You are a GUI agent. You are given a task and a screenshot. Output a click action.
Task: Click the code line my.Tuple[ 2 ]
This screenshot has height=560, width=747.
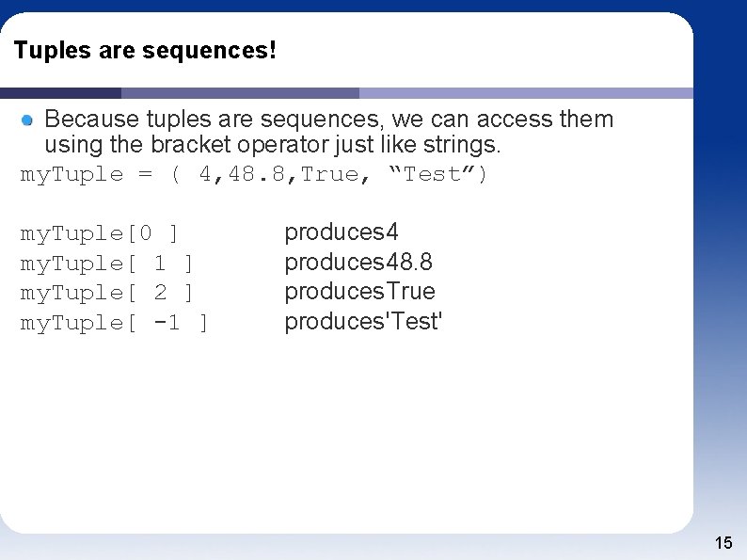[x=107, y=293]
